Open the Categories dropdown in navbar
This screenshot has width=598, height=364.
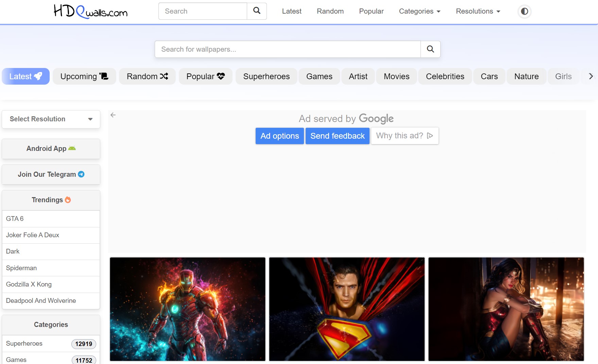(420, 11)
